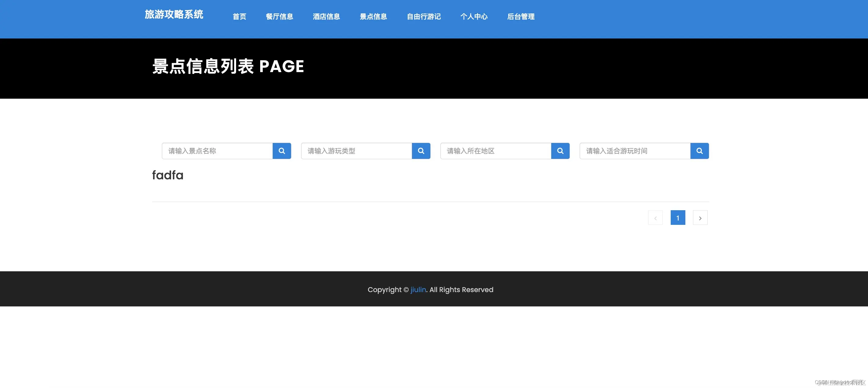This screenshot has height=388, width=868.
Task: Open 后台管理 link
Action: (x=521, y=16)
